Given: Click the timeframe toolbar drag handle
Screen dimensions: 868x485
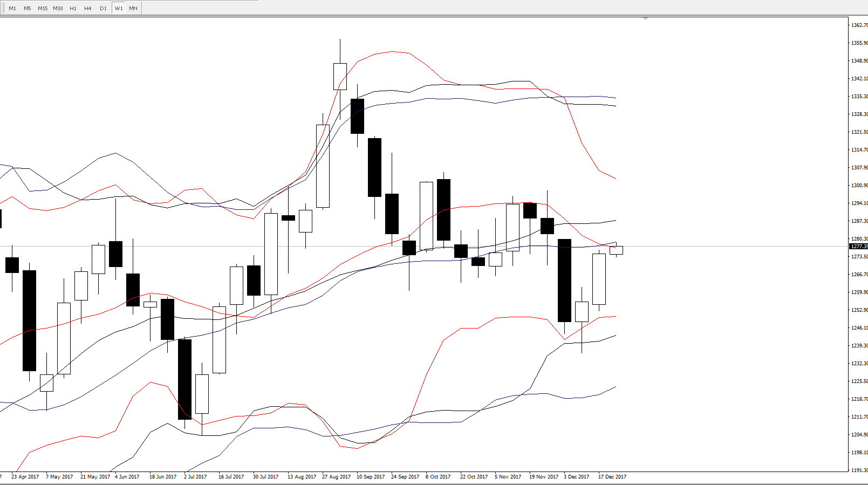Looking at the screenshot, I should 2,8.
